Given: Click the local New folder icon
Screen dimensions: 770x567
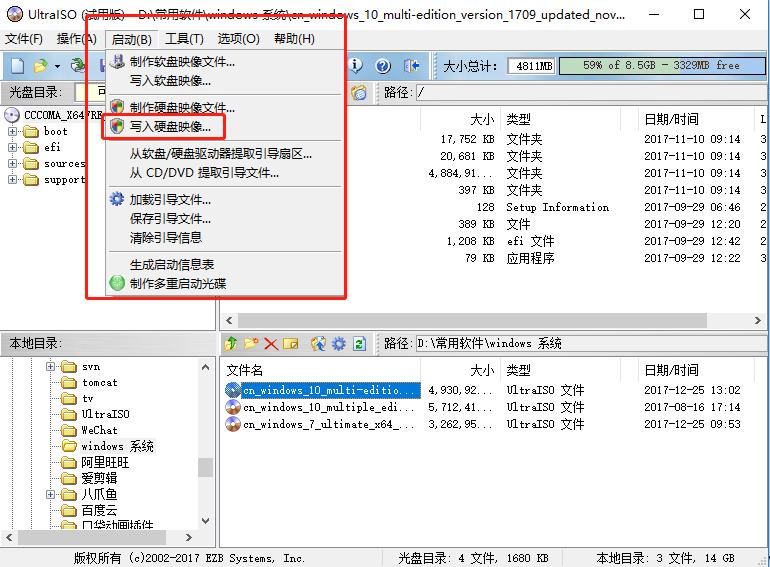Looking at the screenshot, I should click(x=250, y=343).
